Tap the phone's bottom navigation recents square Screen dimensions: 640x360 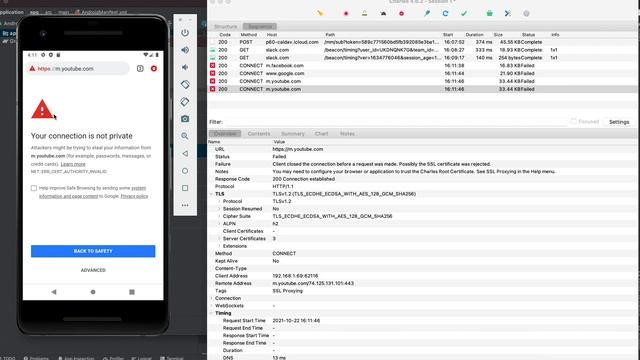[x=132, y=292]
